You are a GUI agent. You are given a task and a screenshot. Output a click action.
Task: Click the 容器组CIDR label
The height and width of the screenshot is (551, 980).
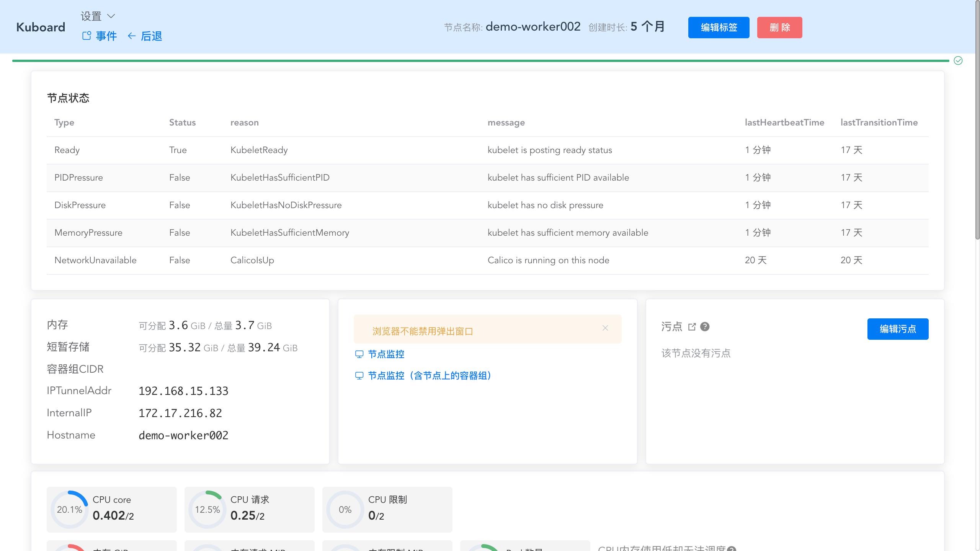pos(75,369)
